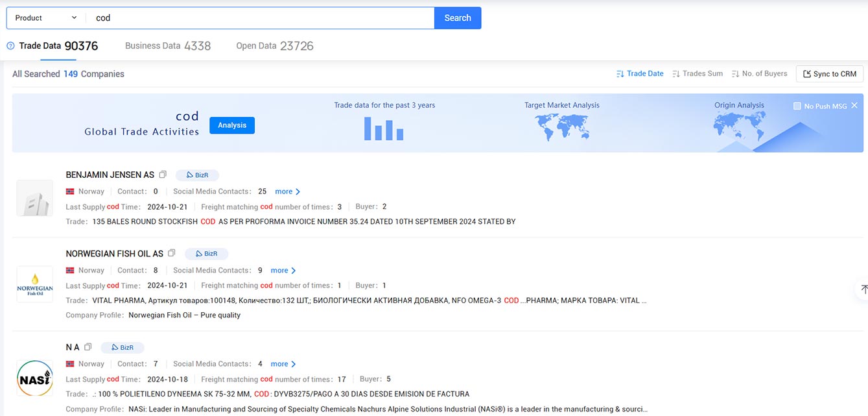This screenshot has height=416, width=868.
Task: Click the VITAL PHARMA trade description text
Action: point(369,300)
